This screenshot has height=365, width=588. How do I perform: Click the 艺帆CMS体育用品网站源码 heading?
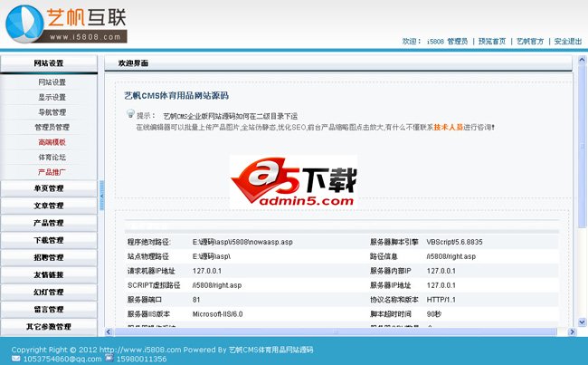click(x=176, y=96)
